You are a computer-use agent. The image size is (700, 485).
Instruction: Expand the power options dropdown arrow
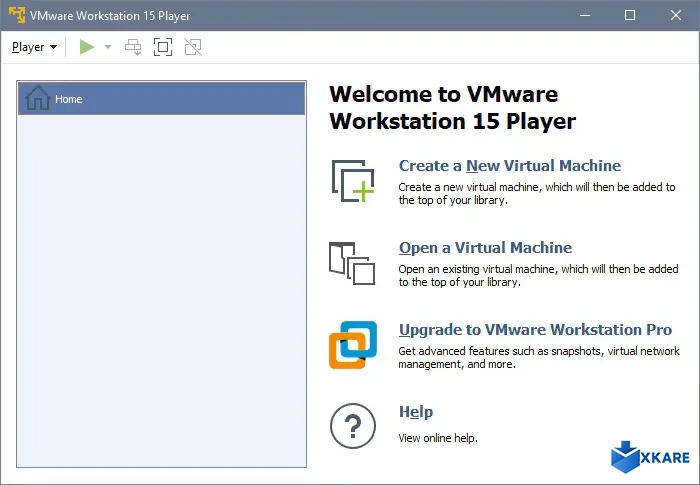tap(108, 47)
